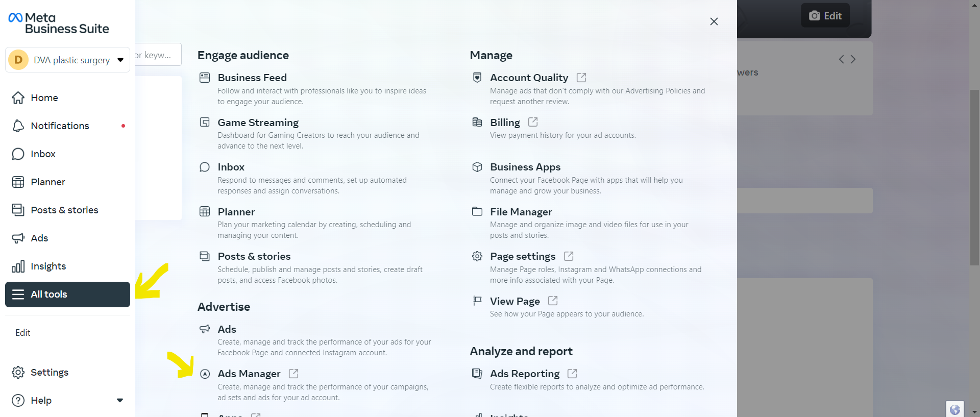Click the Page settings gear icon

pos(477,256)
